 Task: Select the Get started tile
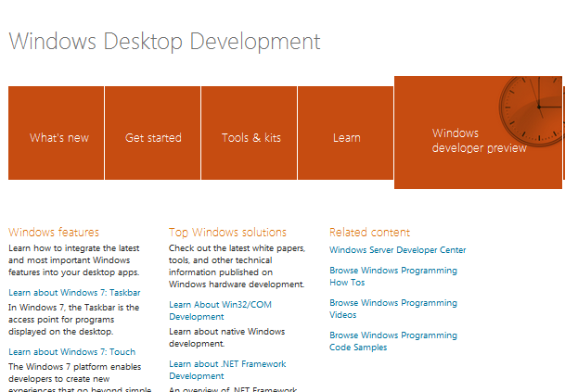point(153,138)
